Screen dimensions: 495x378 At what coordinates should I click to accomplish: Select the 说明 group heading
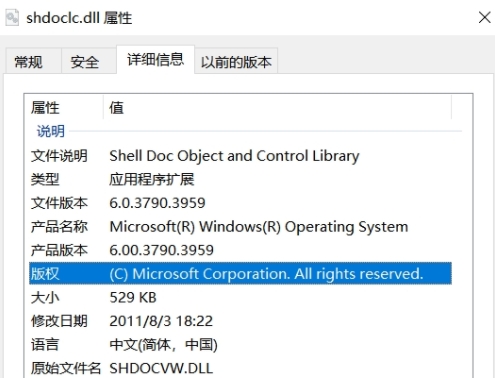click(x=51, y=131)
